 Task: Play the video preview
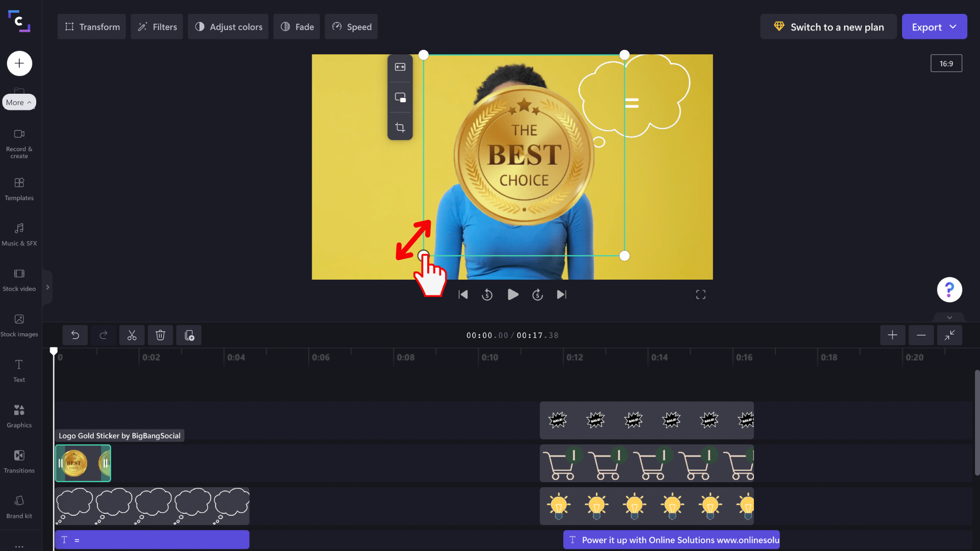[512, 294]
